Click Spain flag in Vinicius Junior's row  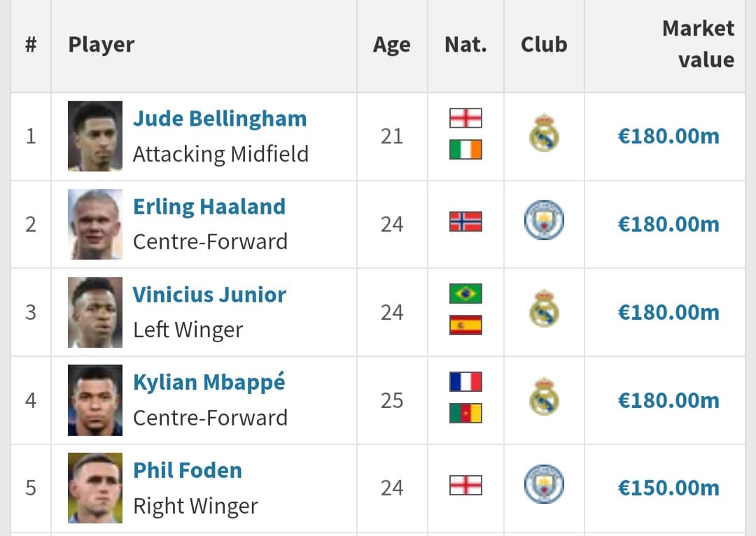pos(465,325)
